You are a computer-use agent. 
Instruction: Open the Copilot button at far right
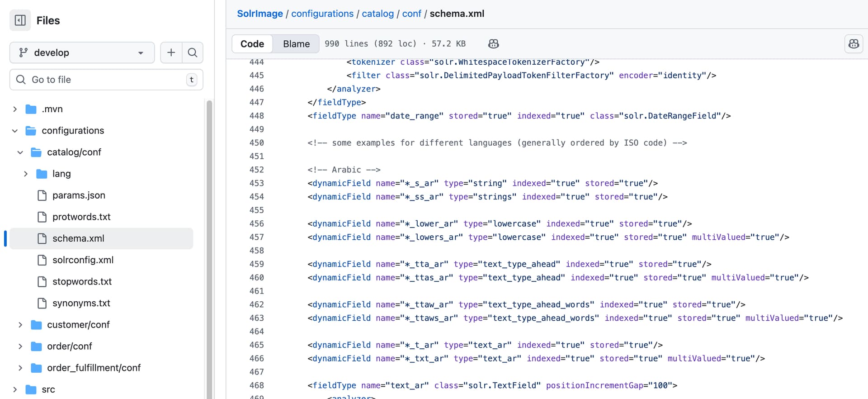[854, 44]
